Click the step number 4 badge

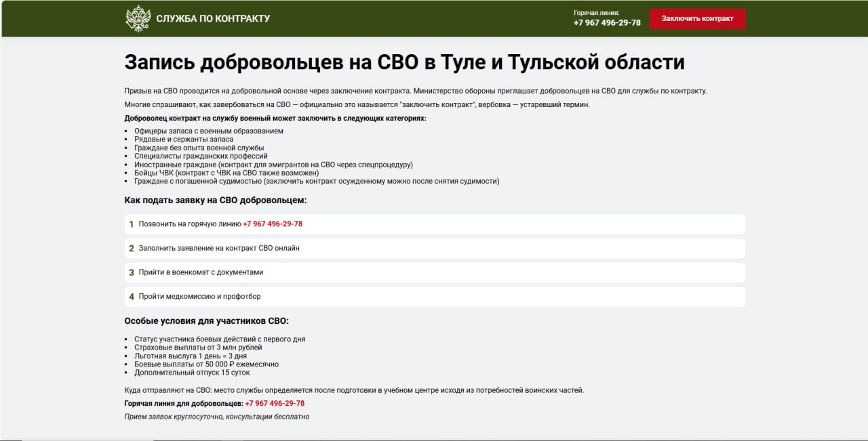point(132,297)
